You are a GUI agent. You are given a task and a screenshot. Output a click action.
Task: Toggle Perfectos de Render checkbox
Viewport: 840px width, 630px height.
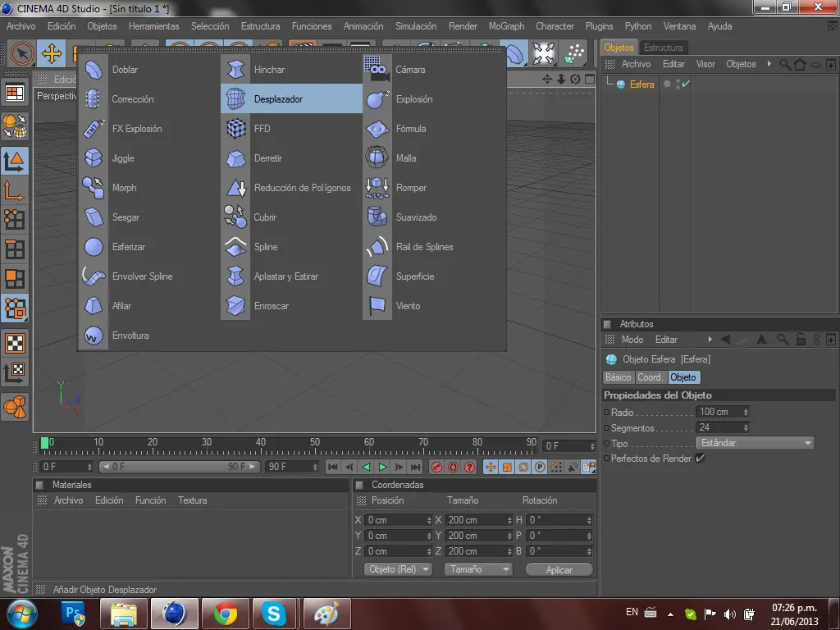(700, 458)
